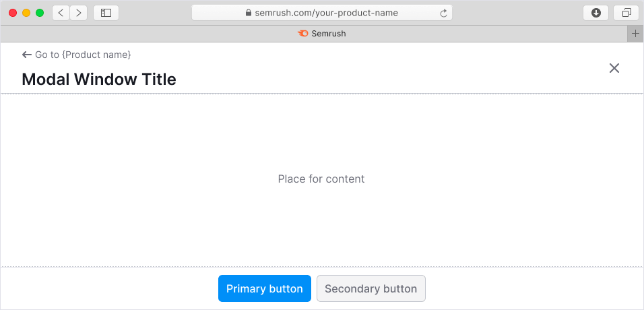Open the Safari downloads icon
644x310 pixels.
[x=595, y=13]
